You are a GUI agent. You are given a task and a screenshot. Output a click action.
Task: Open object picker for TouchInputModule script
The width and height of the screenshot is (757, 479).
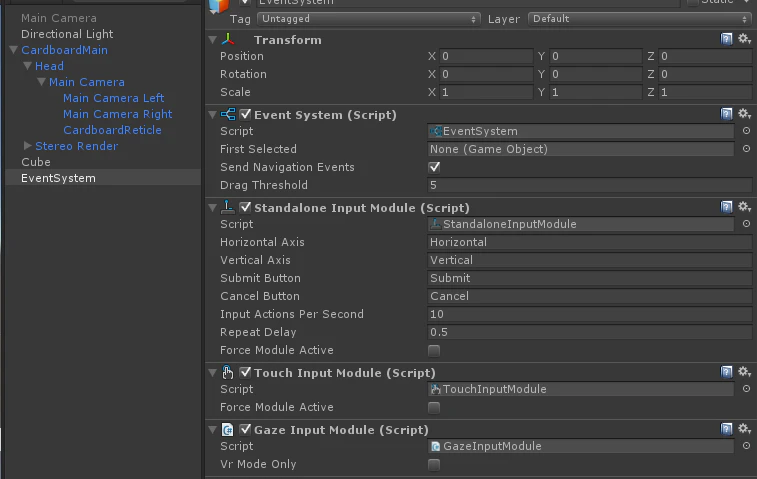click(746, 389)
